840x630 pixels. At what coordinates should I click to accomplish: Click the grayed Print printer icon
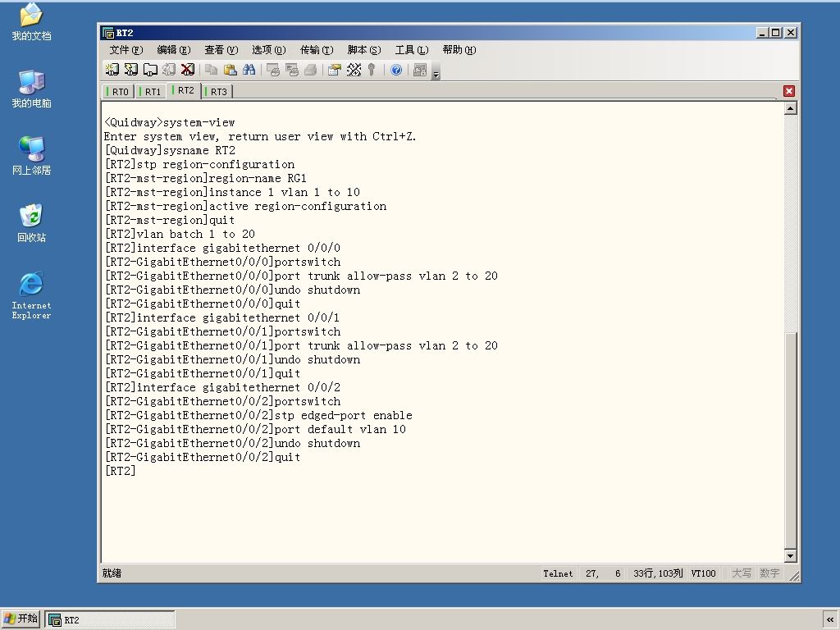point(311,70)
